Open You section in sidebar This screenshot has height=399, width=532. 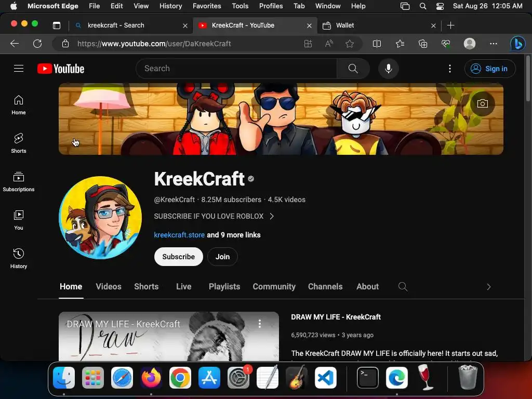19,220
